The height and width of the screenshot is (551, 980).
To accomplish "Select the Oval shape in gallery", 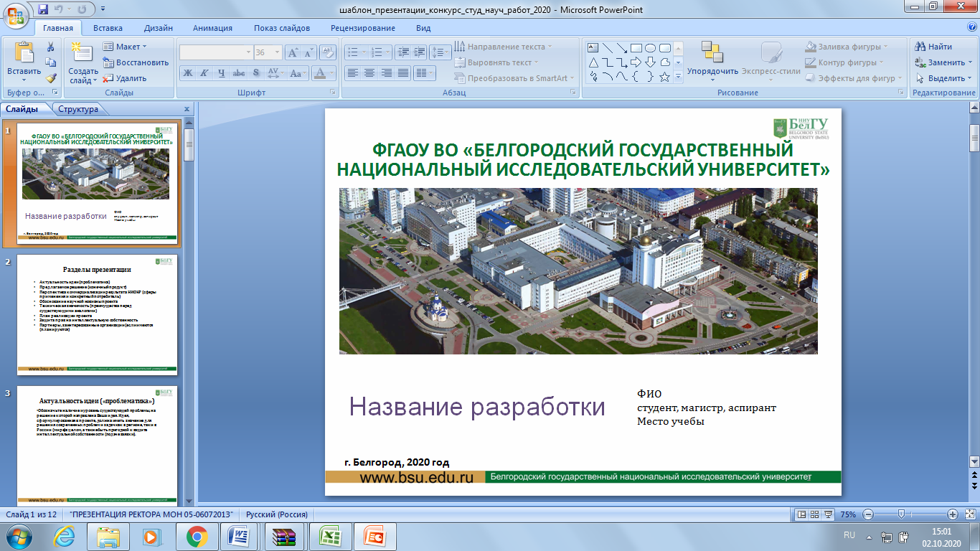I will tap(651, 48).
